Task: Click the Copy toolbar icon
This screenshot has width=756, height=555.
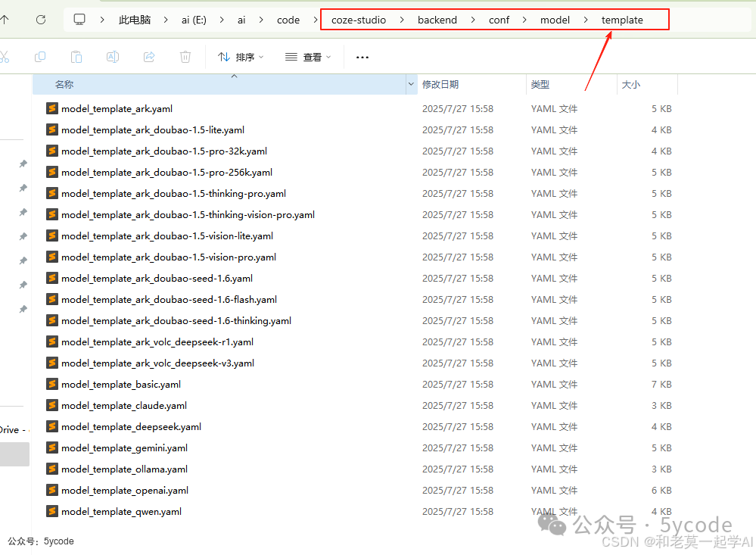Action: [x=40, y=57]
